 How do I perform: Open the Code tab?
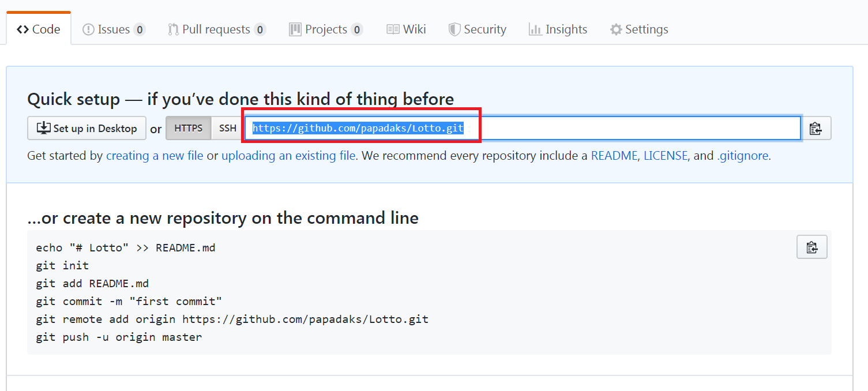pos(39,29)
